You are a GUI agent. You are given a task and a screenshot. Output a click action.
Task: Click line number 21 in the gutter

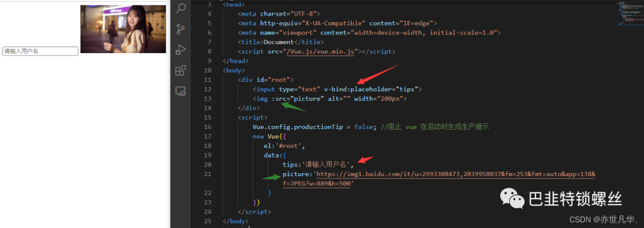coord(208,174)
